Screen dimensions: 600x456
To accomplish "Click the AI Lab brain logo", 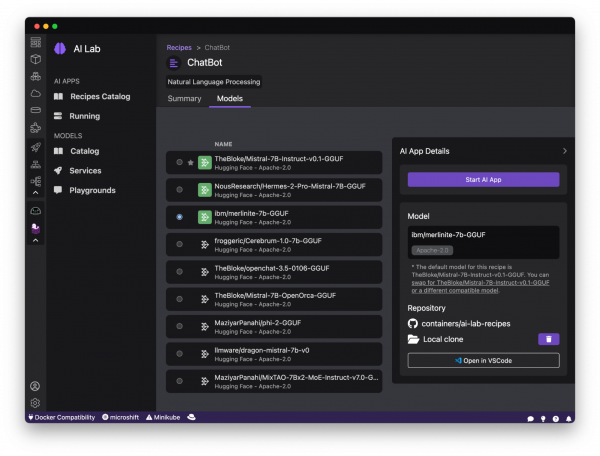I will (x=60, y=49).
